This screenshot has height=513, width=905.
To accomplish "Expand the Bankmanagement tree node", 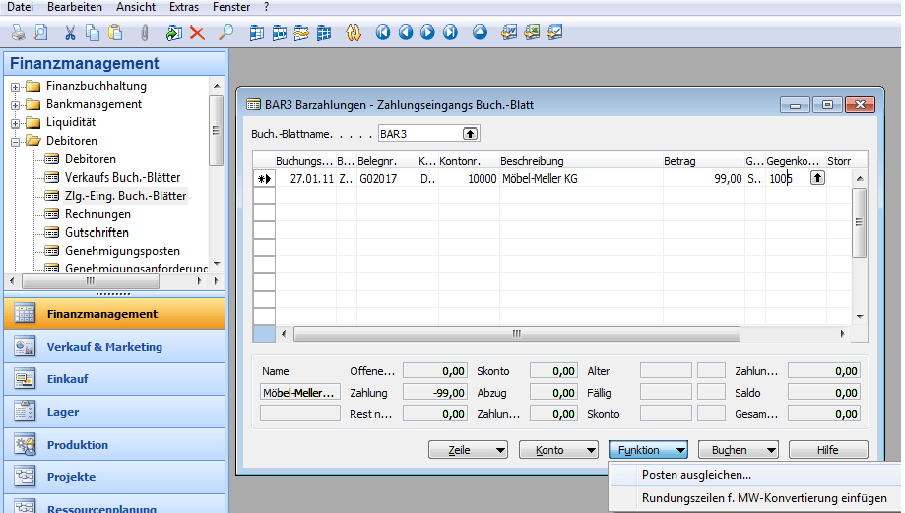I will pos(16,105).
